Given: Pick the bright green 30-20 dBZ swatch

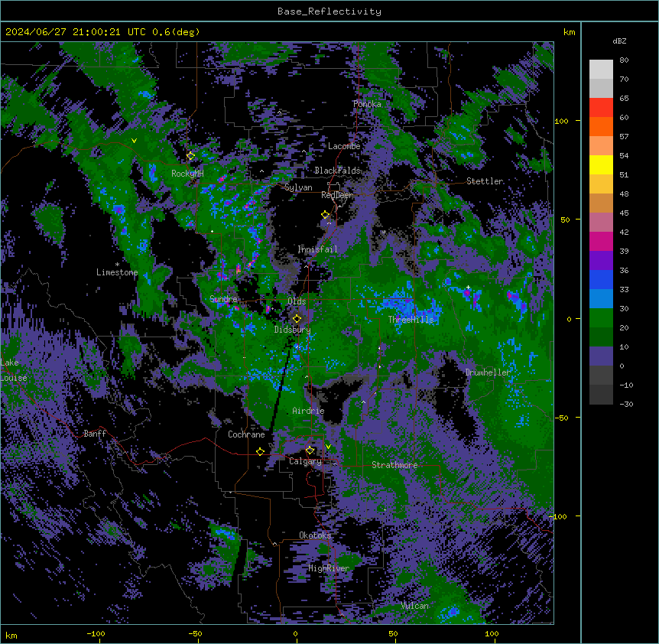Looking at the screenshot, I should point(601,318).
